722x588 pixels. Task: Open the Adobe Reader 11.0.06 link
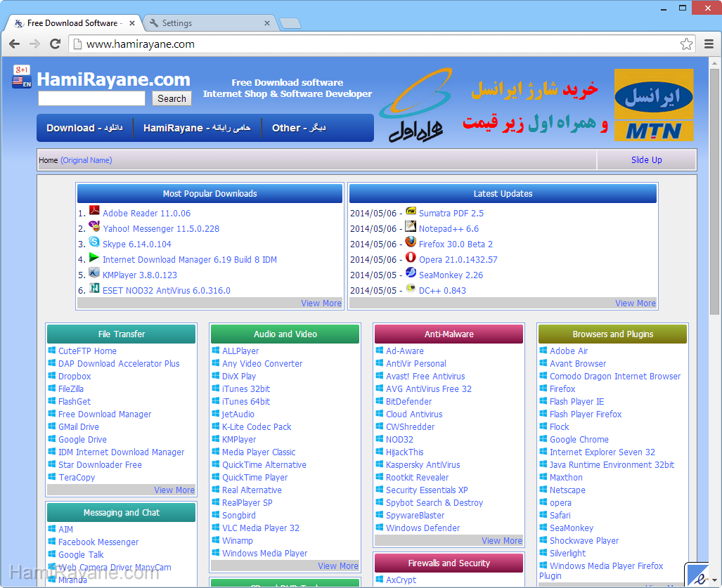point(146,213)
